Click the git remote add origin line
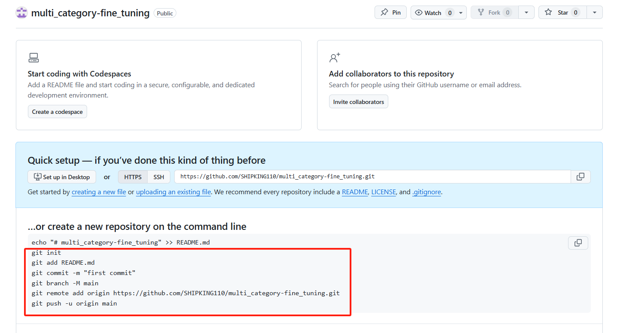 tap(185, 293)
